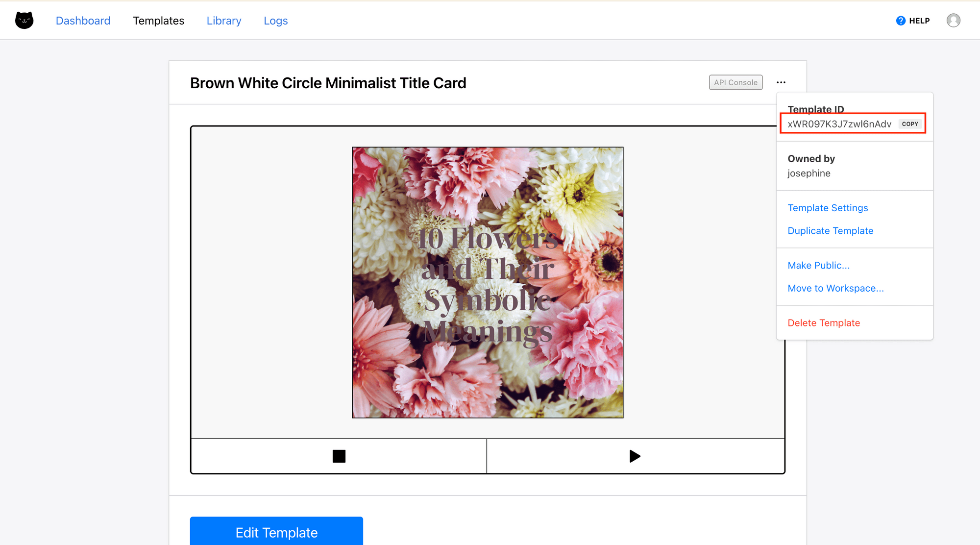Open the user profile avatar icon
Image resolution: width=980 pixels, height=545 pixels.
click(953, 21)
